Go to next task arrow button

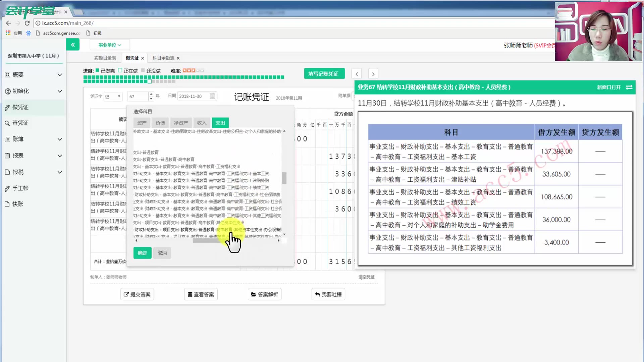point(373,74)
